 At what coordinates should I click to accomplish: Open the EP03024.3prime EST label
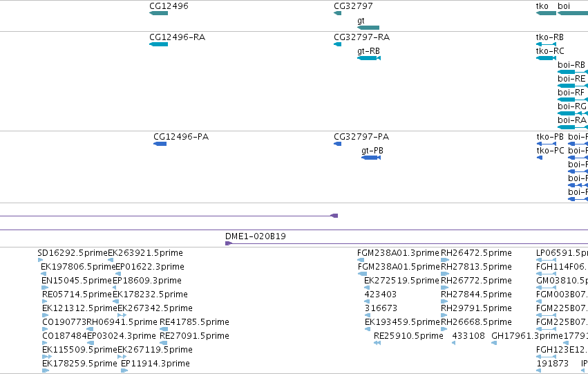coord(121,336)
